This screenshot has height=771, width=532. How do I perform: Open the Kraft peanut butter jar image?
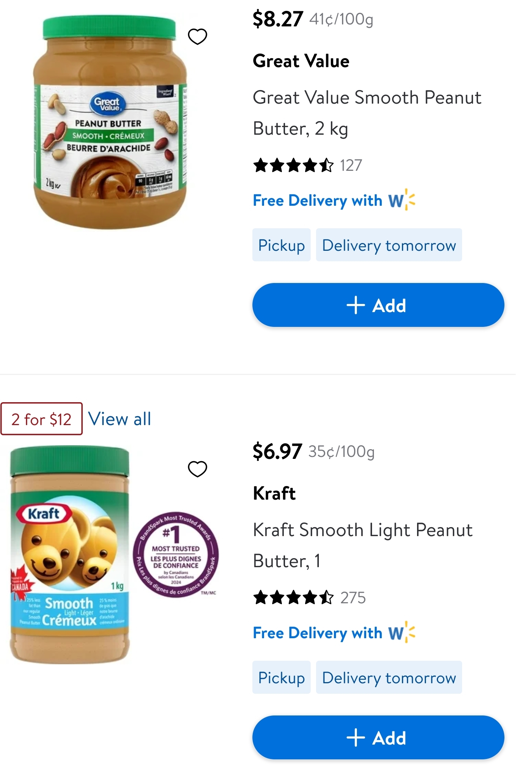70,555
